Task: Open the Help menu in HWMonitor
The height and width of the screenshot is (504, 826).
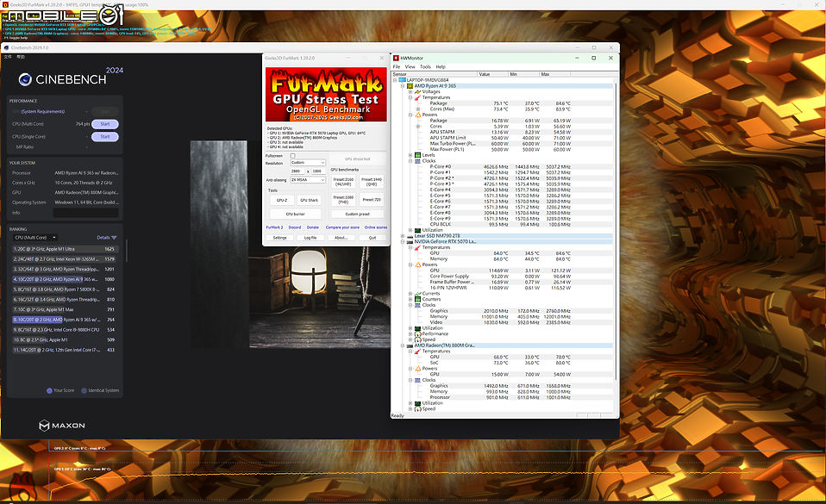Action: 441,67
